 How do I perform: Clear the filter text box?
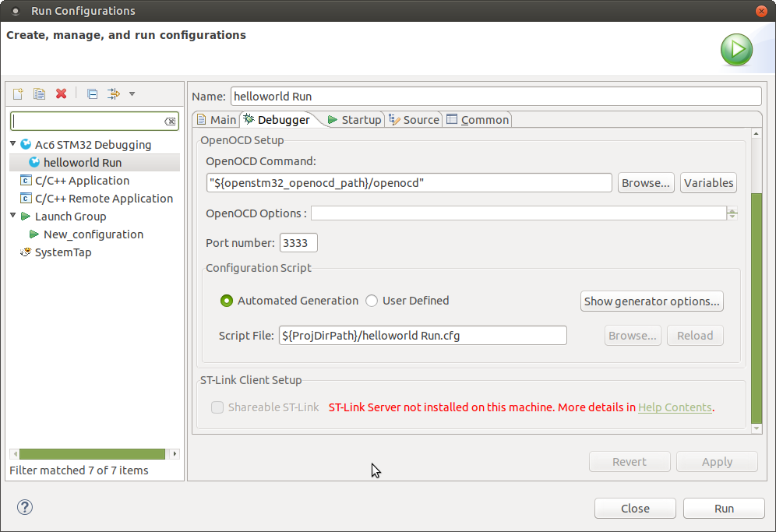[x=170, y=122]
